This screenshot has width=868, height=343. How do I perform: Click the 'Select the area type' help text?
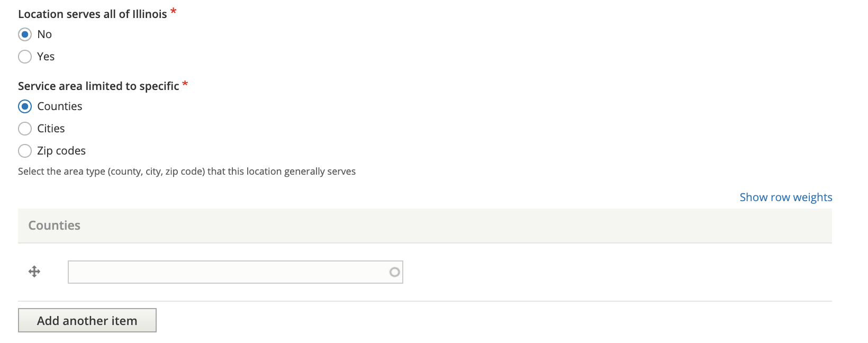tap(187, 171)
